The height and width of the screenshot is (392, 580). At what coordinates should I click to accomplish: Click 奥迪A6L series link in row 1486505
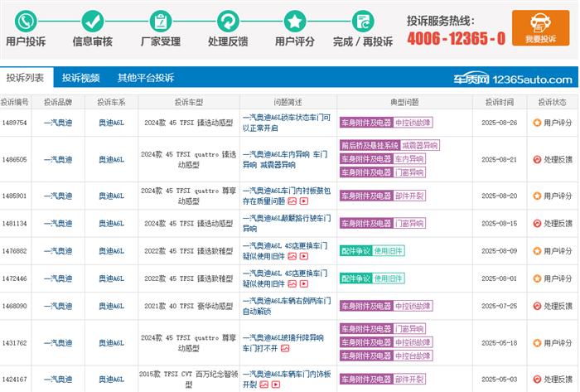[110, 159]
